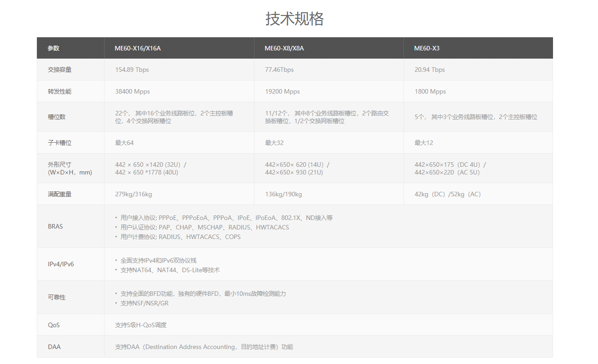Click the 442×650×175 (DC 4U) dimension

450,165
